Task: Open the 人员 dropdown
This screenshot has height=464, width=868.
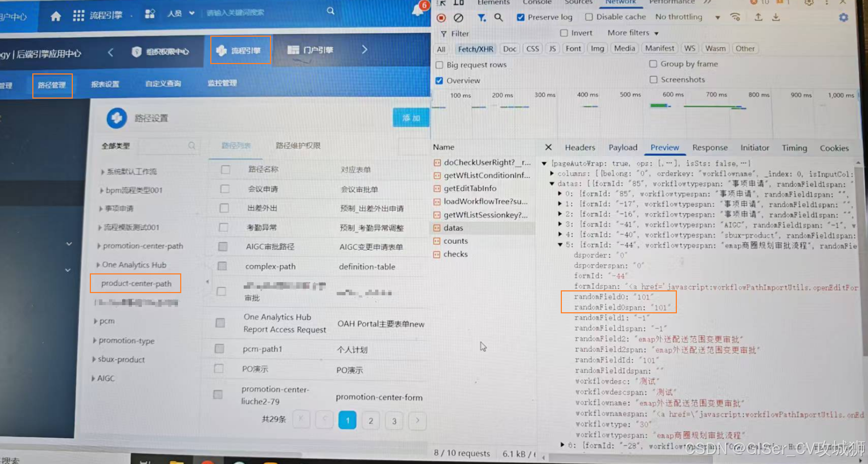Action: pos(181,13)
